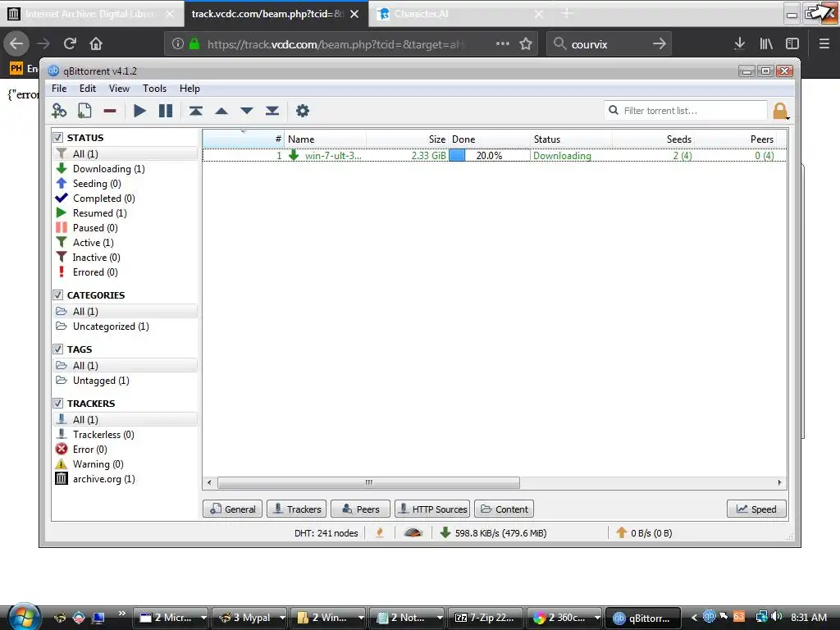Viewport: 840px width, 630px height.
Task: Switch to Character.AI browser tab
Action: pos(459,14)
